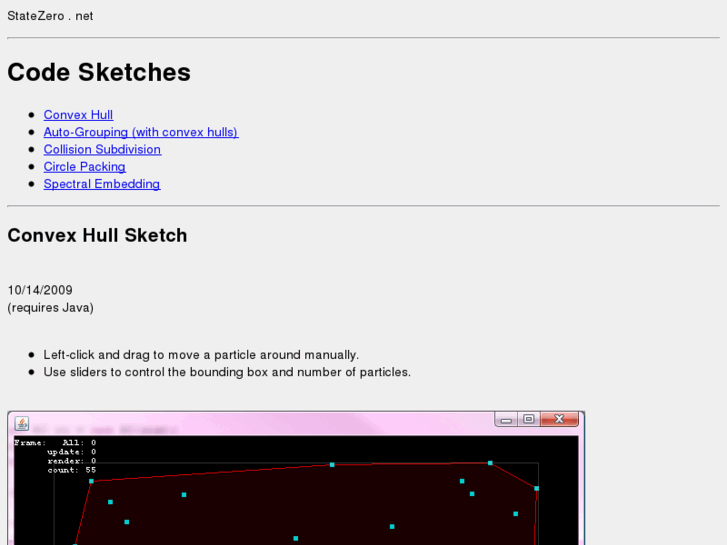Click the 'Frame: All: 0' readout
Screen dimensions: 727x545
point(55,442)
